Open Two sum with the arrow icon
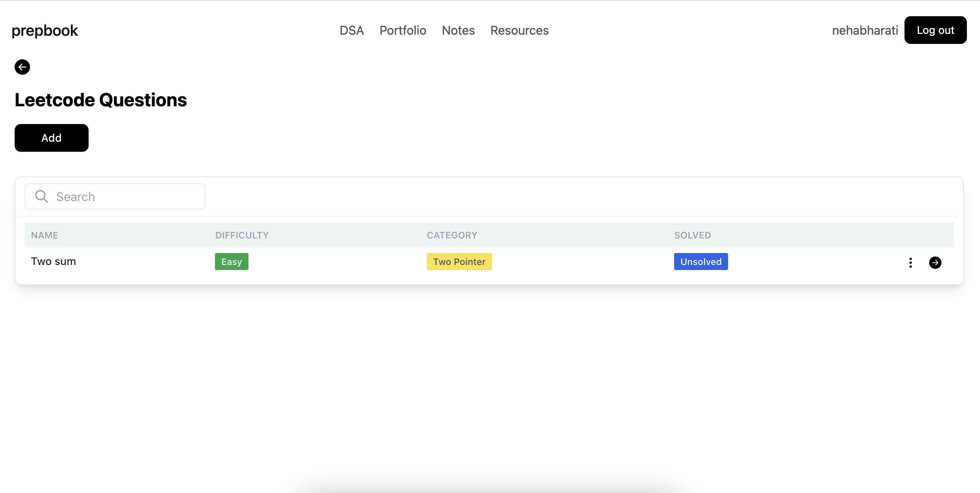Viewport: 980px width, 493px height. tap(935, 263)
